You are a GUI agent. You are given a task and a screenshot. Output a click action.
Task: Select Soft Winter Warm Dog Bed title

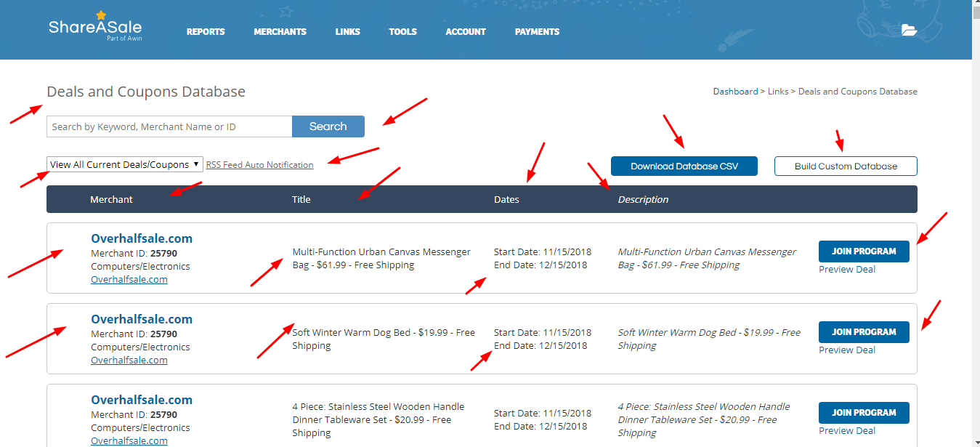tap(384, 339)
